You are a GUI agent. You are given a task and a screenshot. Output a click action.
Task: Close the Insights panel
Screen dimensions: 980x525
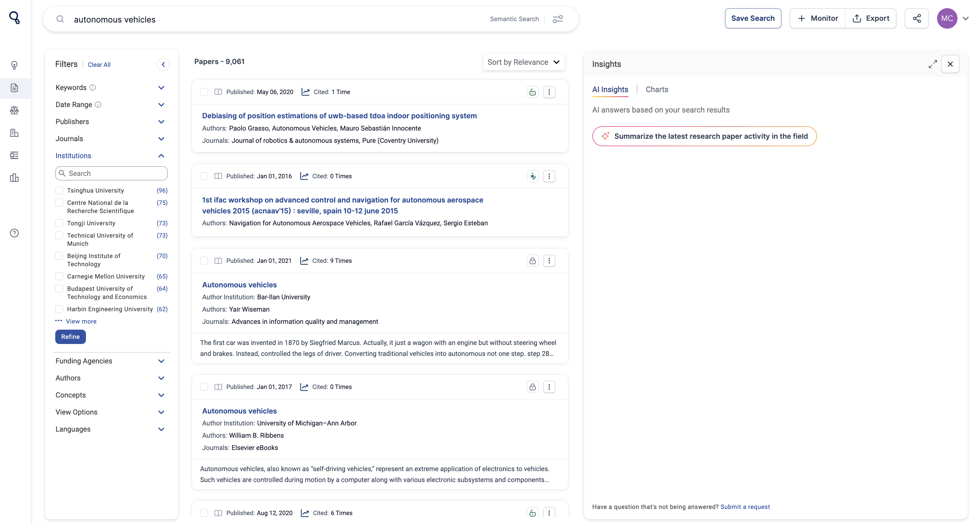[x=950, y=64]
